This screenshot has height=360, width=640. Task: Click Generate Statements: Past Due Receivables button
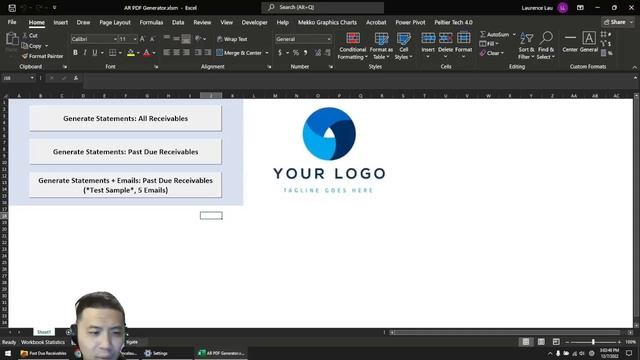[x=125, y=151]
